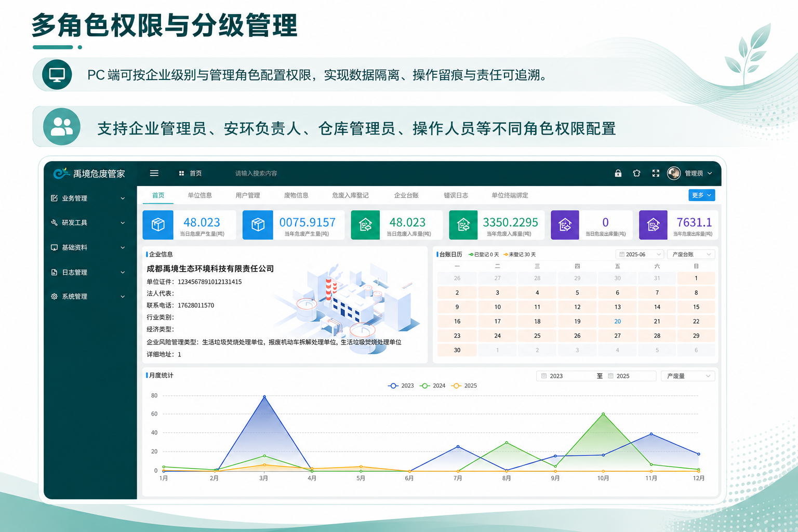The image size is (798, 532).
Task: Click the 请输入搜索内容 search field
Action: tap(256, 174)
